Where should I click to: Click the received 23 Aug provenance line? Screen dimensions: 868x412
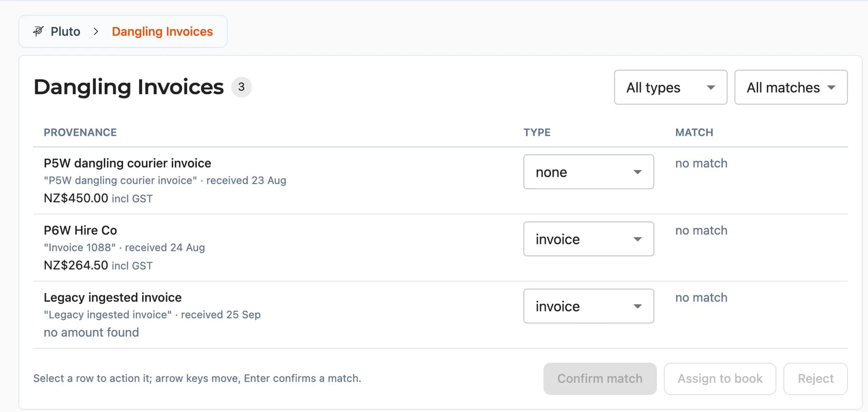point(165,180)
